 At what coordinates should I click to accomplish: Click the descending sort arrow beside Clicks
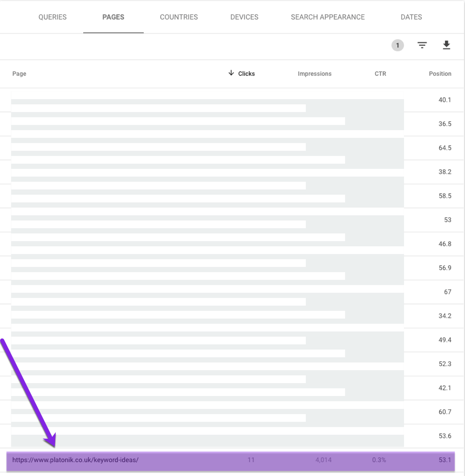point(231,73)
